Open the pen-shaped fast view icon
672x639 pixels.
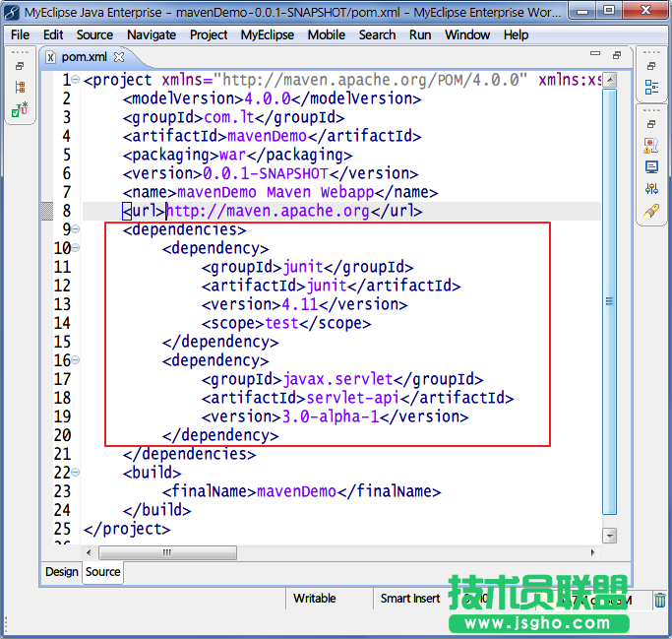click(x=651, y=211)
